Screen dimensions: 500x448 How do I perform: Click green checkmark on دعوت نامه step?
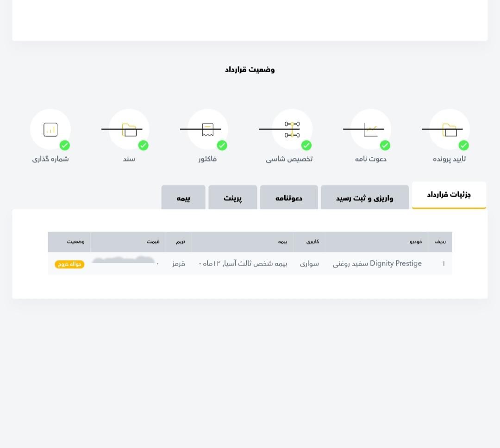(385, 145)
